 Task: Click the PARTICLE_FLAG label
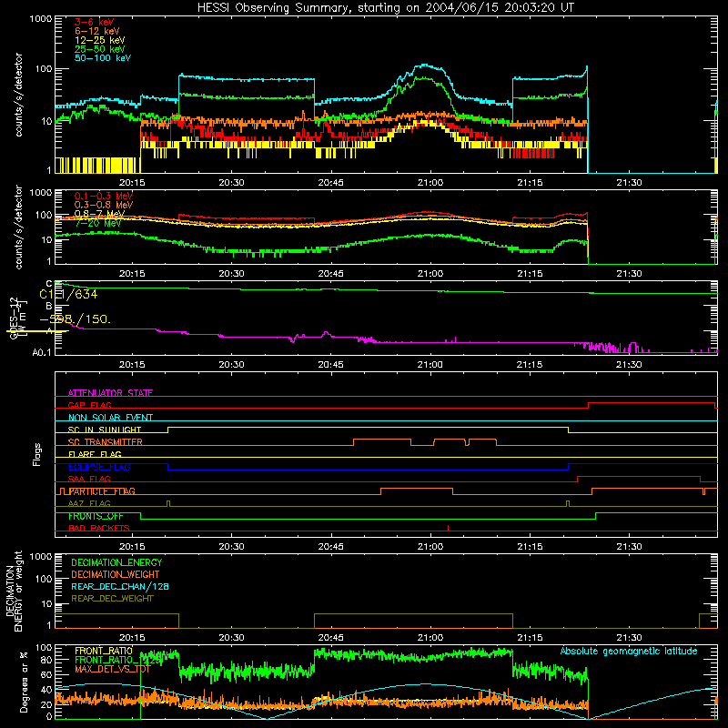pos(102,491)
